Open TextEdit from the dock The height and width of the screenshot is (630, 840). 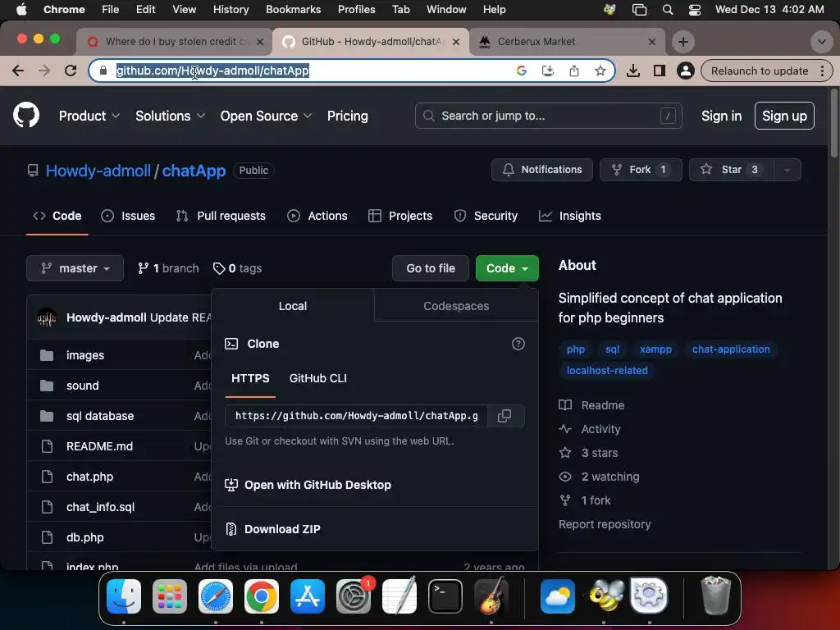coord(399,596)
